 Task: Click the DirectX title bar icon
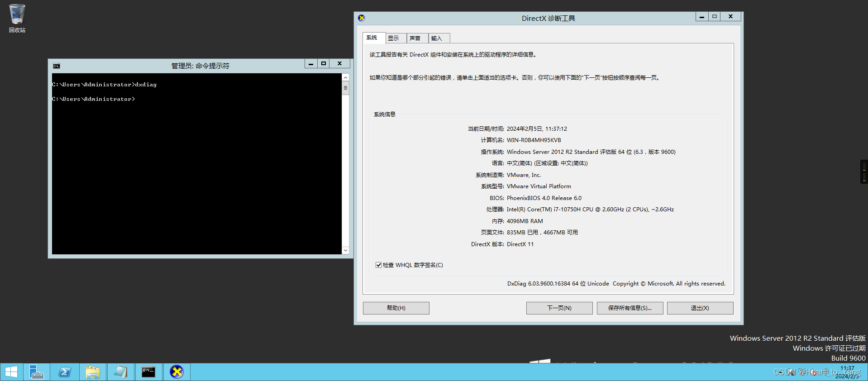click(361, 18)
